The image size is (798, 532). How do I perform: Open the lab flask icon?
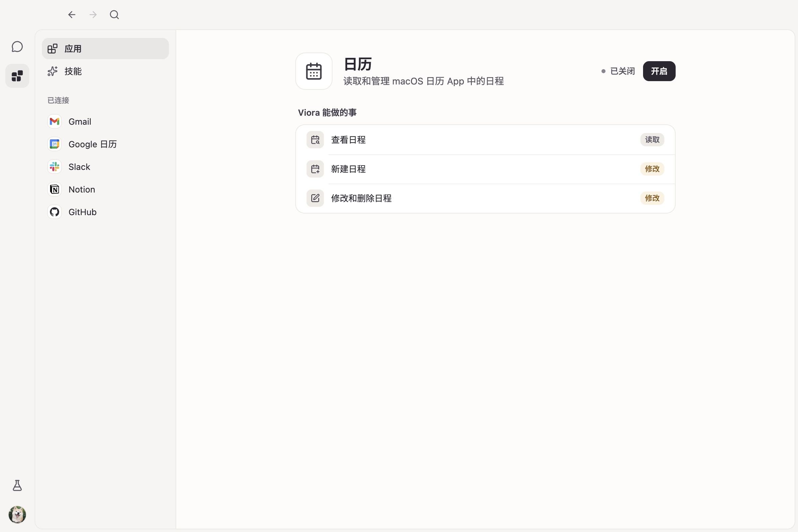pyautogui.click(x=17, y=485)
